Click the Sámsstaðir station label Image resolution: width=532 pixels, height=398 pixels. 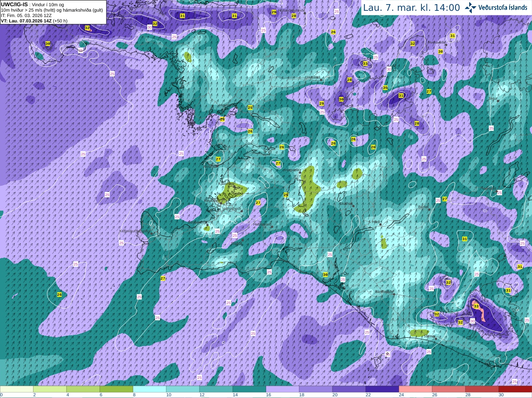[x=384, y=292]
